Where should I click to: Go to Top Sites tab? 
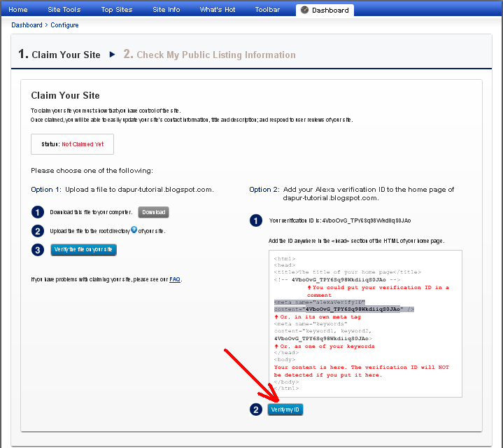[117, 10]
